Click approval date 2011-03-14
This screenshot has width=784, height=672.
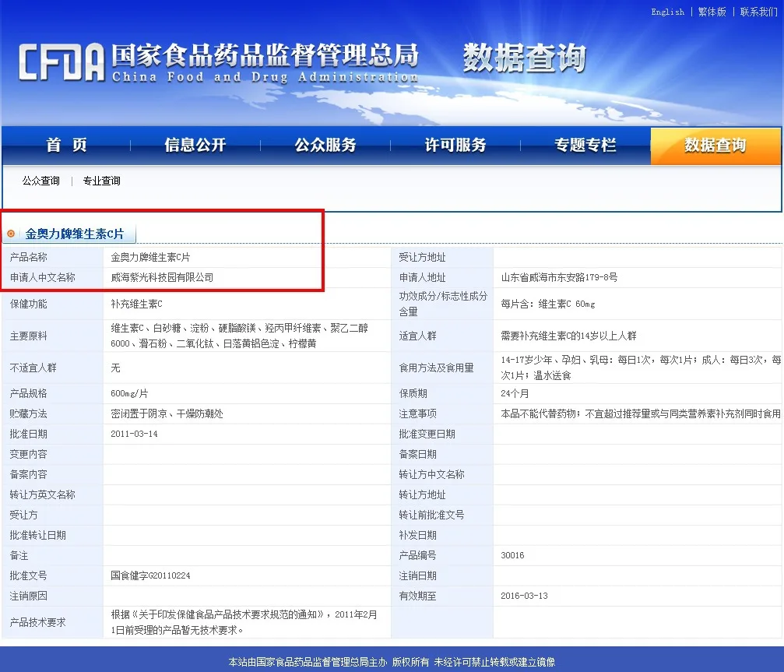tap(134, 434)
